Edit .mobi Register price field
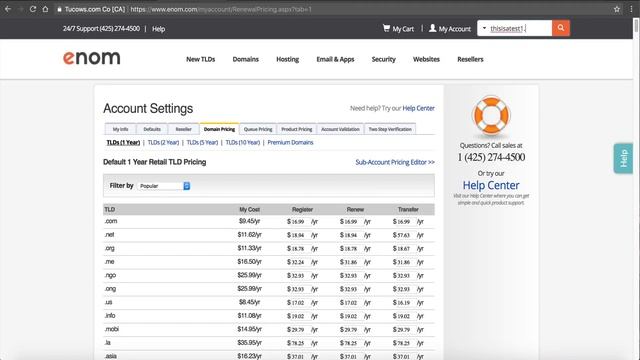This screenshot has width=640, height=360. (300, 329)
